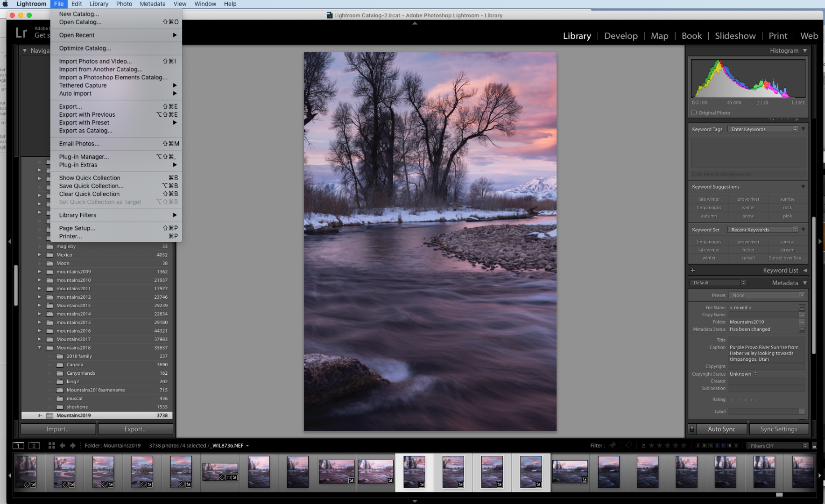Open the Recent Keywords set dropdown
This screenshot has width=825, height=504.
[763, 230]
